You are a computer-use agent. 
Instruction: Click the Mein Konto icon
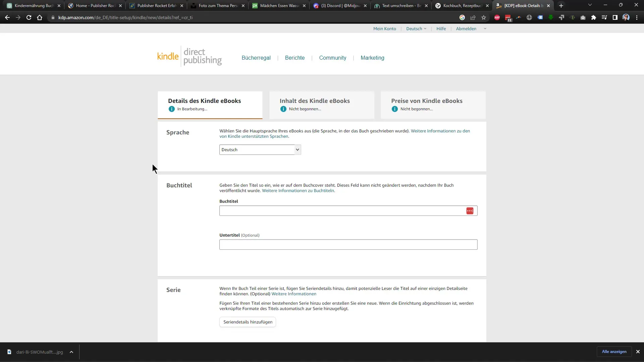click(384, 29)
